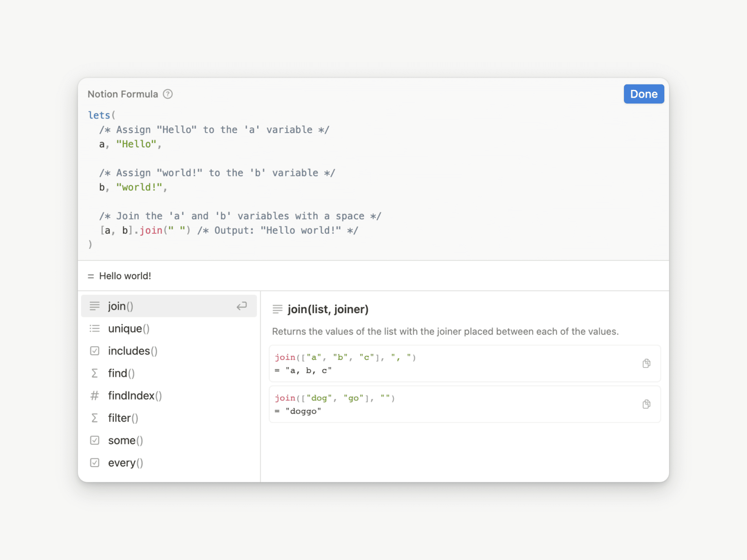Click the sigma icon beside find()
The height and width of the screenshot is (560, 747).
(x=94, y=373)
